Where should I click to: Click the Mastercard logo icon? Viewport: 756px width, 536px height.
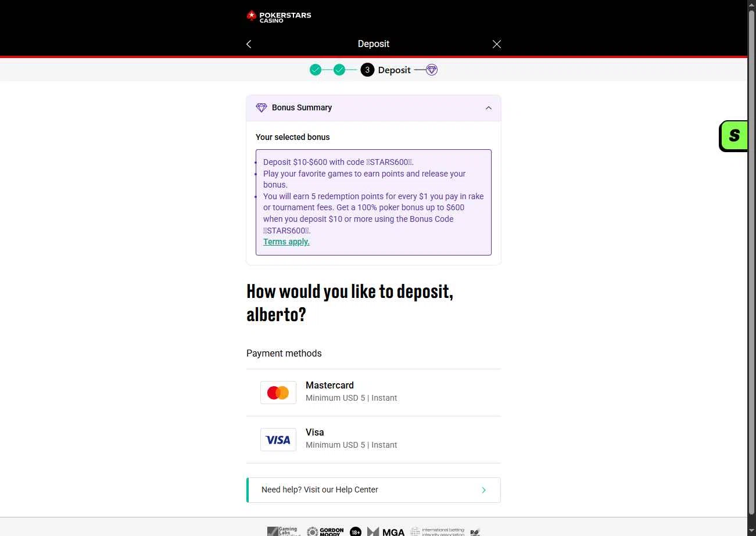(278, 393)
